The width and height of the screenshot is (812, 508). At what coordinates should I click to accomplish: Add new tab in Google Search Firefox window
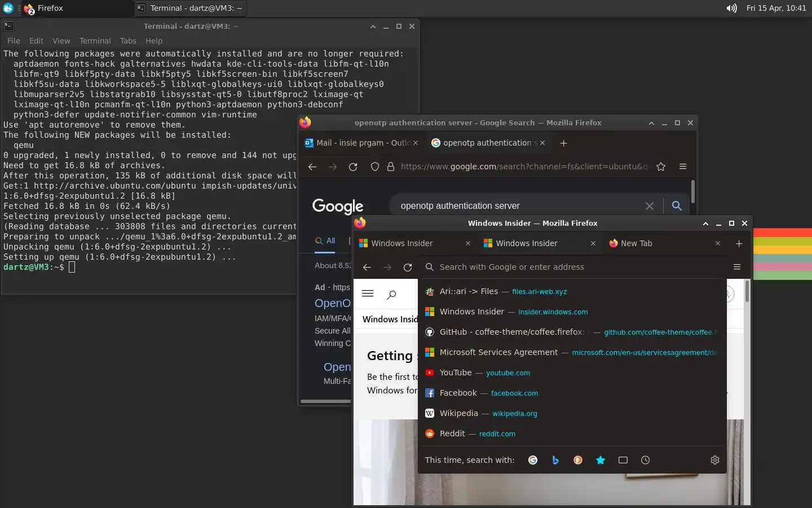tap(563, 143)
